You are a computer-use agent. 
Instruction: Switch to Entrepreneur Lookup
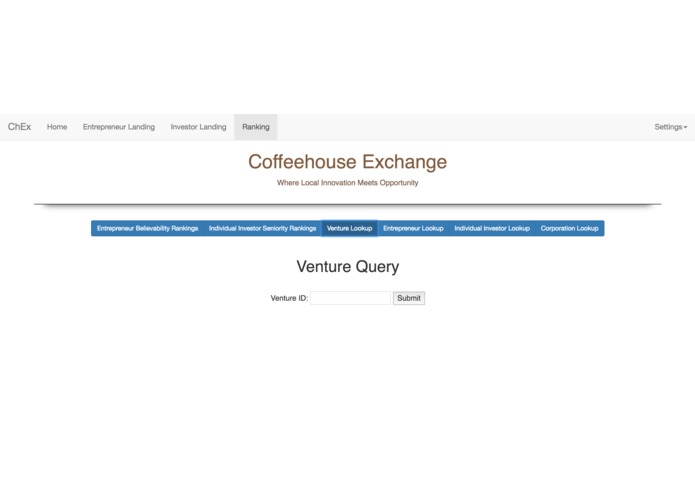pos(413,228)
